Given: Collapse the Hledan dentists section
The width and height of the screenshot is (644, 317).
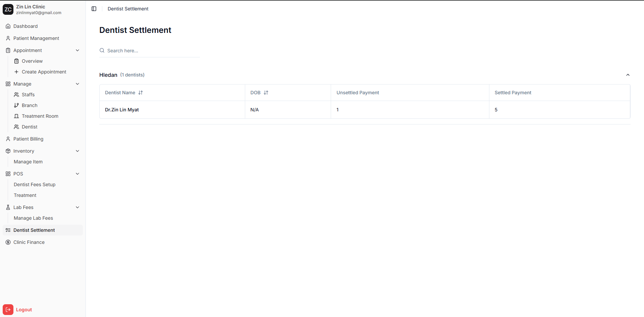Looking at the screenshot, I should 628,75.
